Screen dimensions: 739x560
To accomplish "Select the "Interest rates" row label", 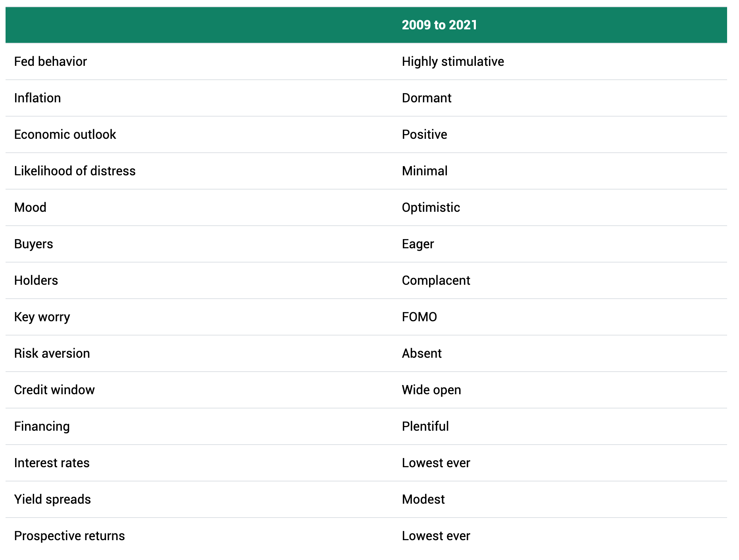I will point(52,463).
